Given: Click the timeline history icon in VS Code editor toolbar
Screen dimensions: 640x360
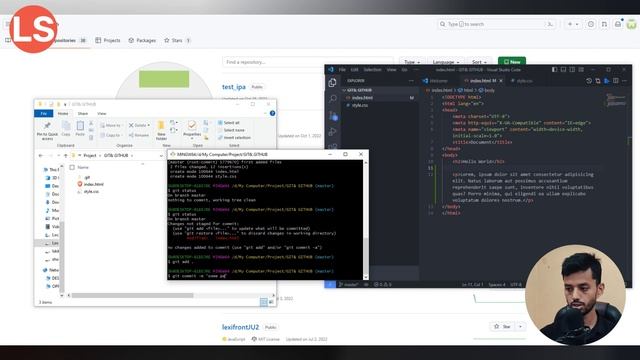Looking at the screenshot, I should [589, 81].
